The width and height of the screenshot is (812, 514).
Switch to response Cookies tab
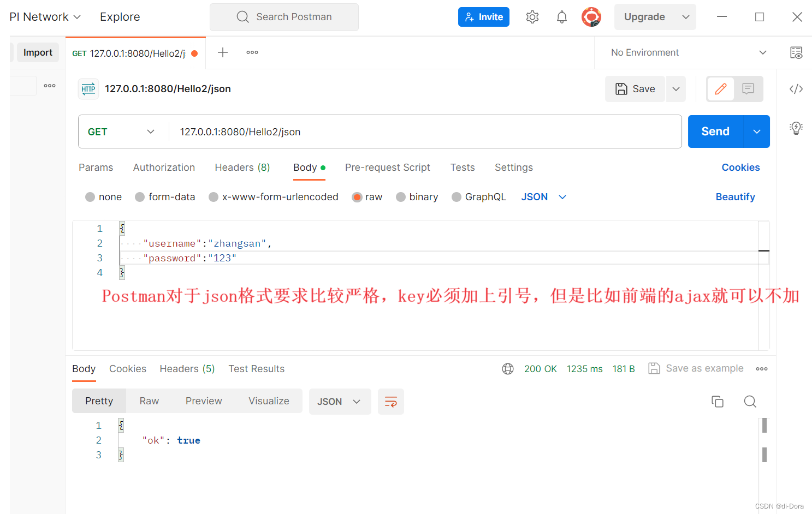coord(128,369)
